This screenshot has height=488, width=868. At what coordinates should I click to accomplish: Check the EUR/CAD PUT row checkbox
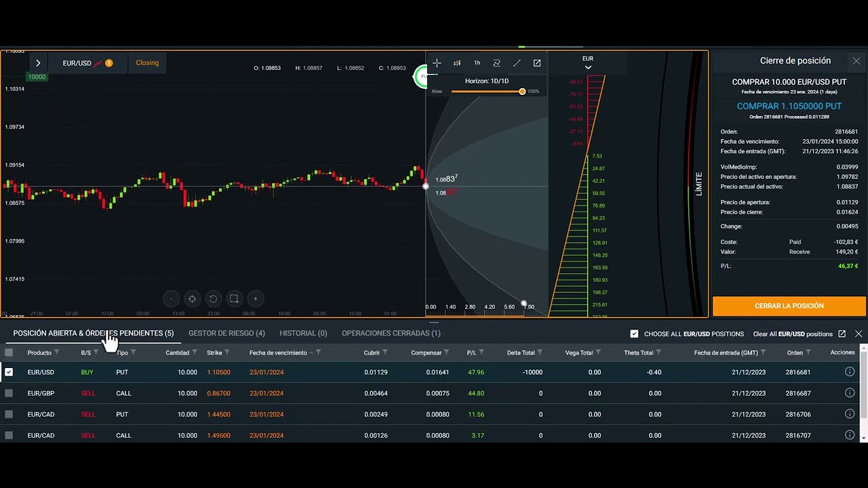coord(9,414)
